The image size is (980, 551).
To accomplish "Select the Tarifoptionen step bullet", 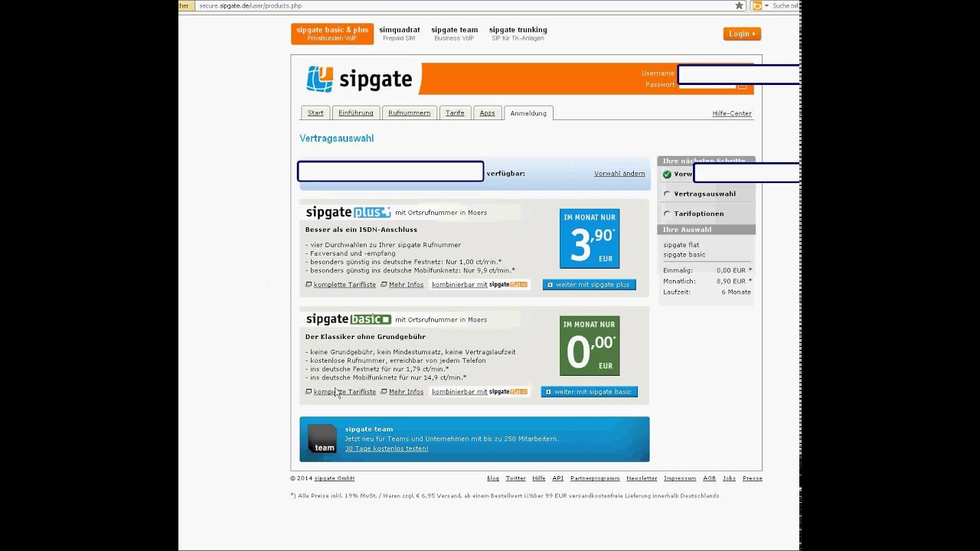I will click(x=667, y=214).
